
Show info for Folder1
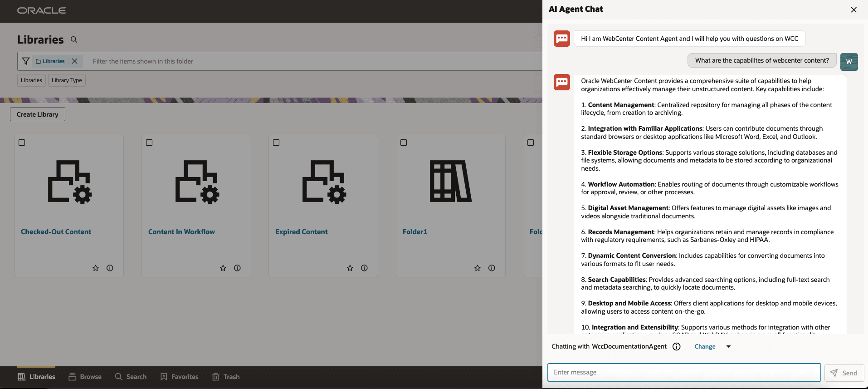492,268
